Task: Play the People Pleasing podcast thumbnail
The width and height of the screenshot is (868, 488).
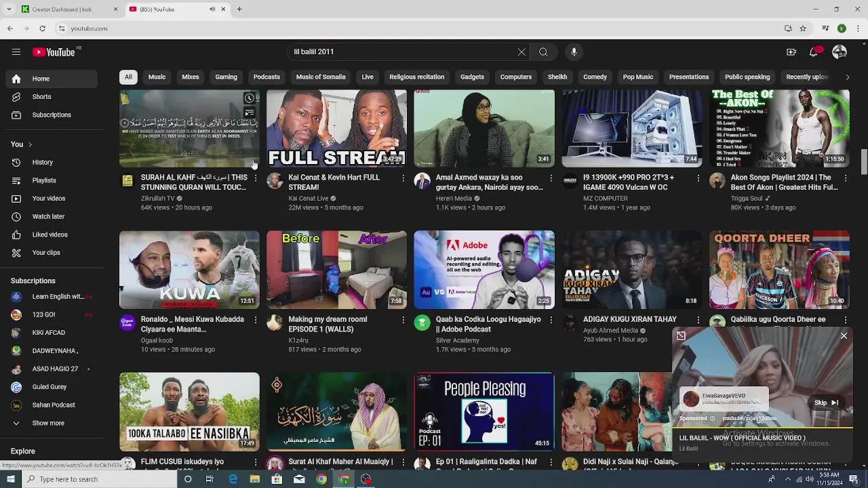Action: click(484, 411)
